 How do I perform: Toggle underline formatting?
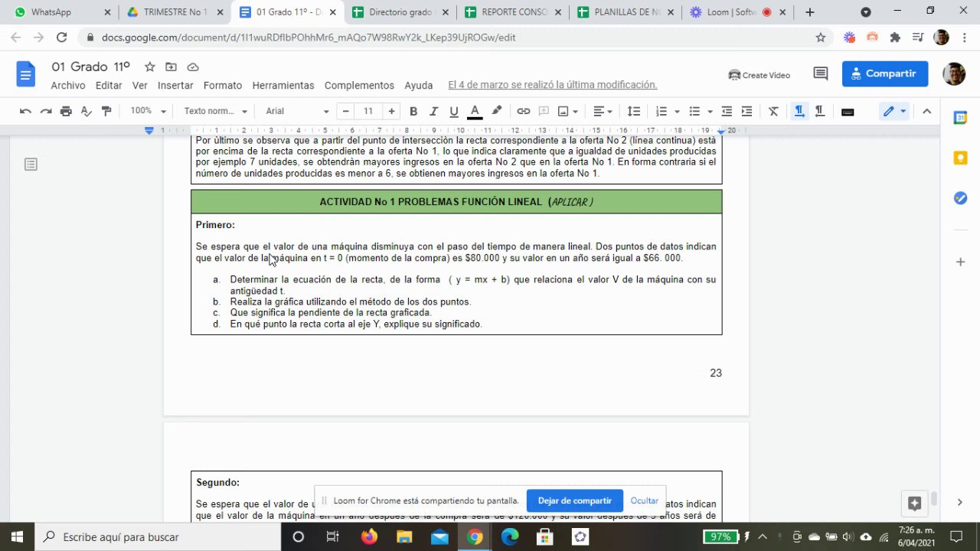pos(454,112)
